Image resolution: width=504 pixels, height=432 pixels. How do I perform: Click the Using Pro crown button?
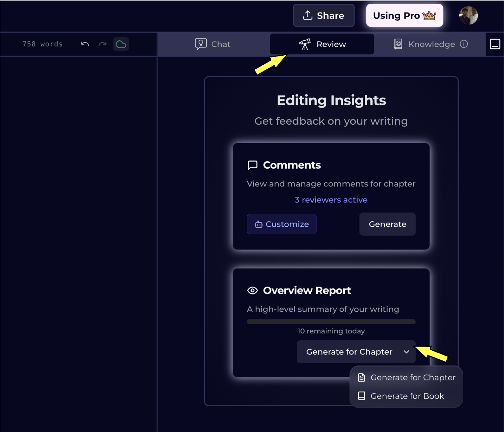(404, 15)
